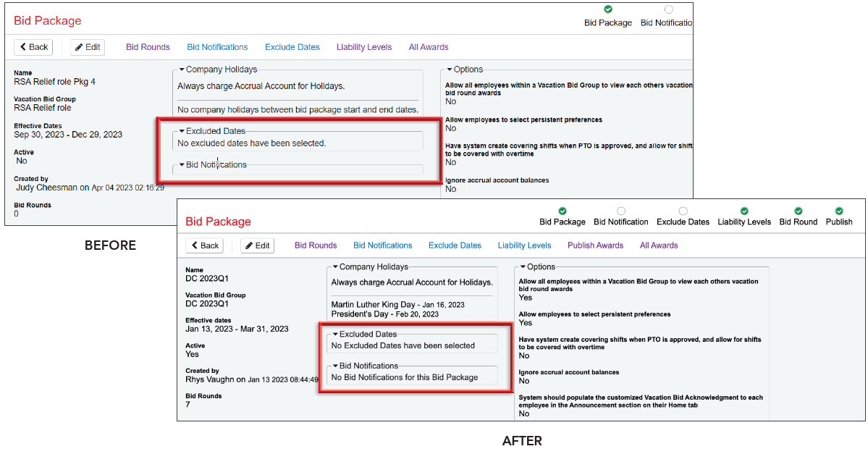
Task: Open Exclude Dates link in AFTER window
Action: click(455, 245)
